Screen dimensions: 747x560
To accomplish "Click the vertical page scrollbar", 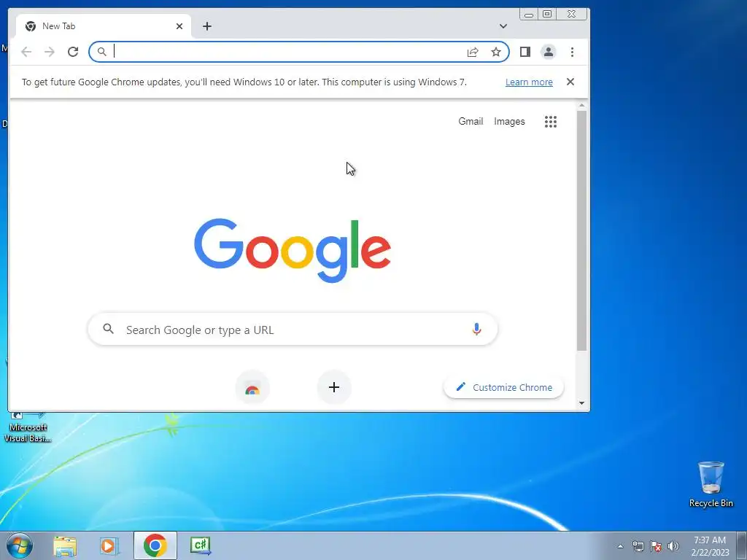I will (x=581, y=231).
